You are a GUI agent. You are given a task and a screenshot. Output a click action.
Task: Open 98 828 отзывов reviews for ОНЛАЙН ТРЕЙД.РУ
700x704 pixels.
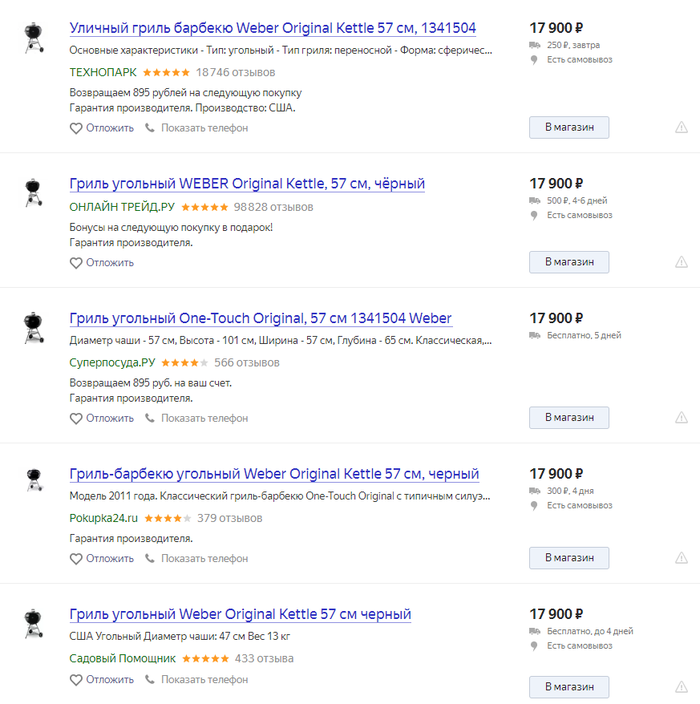click(273, 207)
